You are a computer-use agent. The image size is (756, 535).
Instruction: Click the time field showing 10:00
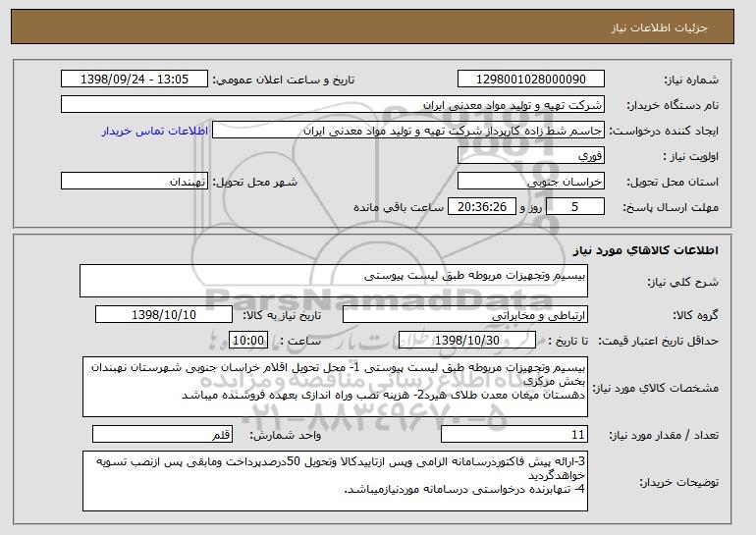coord(248,341)
